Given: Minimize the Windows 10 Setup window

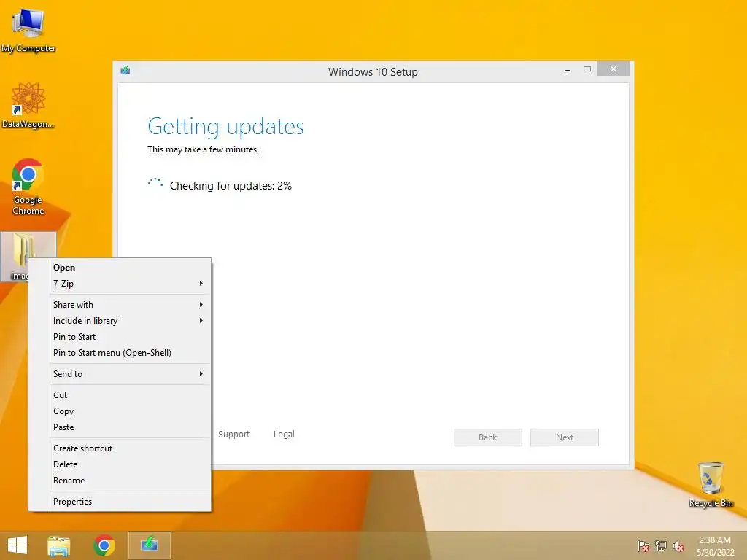Looking at the screenshot, I should [x=568, y=69].
